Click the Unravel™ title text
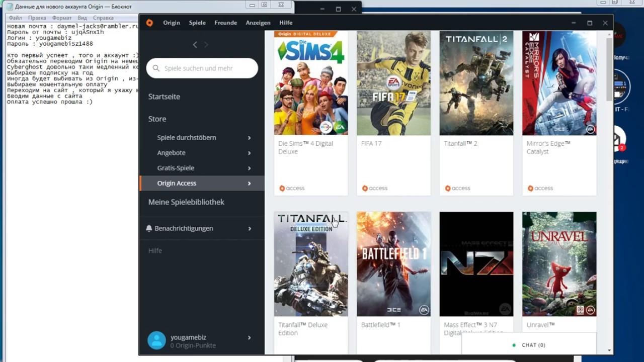 tap(541, 325)
